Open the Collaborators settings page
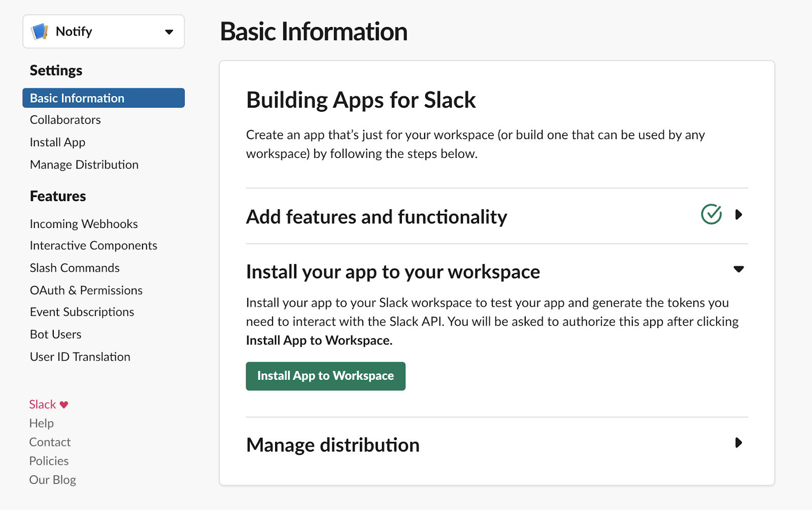Viewport: 812px width, 510px height. (65, 120)
